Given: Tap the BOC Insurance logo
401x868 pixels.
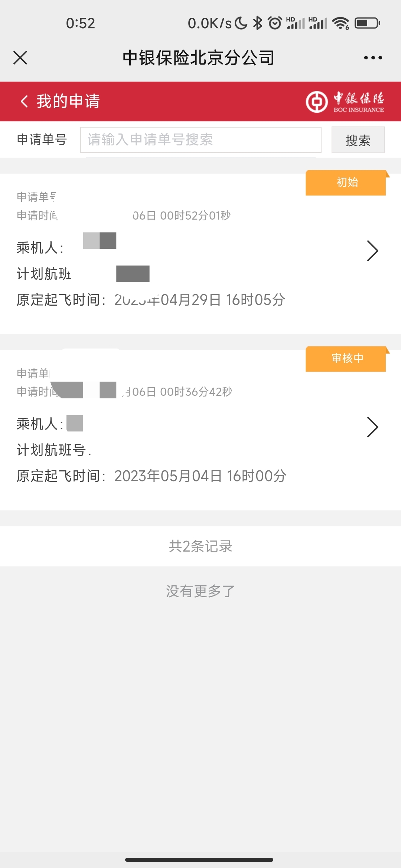Looking at the screenshot, I should (345, 102).
